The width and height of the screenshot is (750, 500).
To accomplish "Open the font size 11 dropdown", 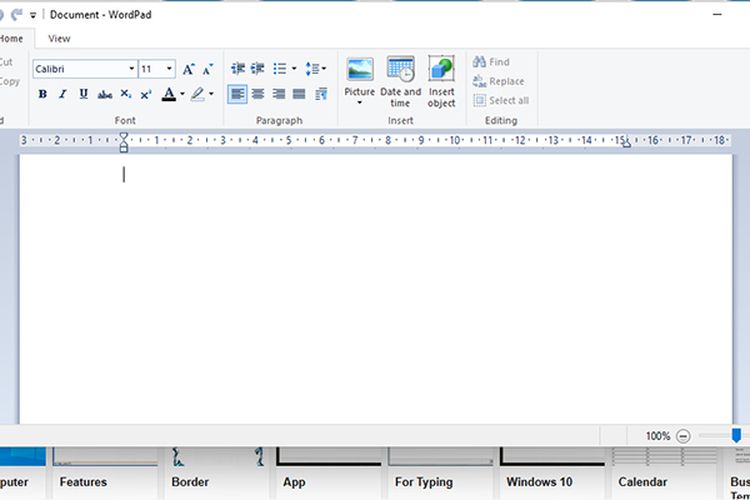I will (x=169, y=69).
